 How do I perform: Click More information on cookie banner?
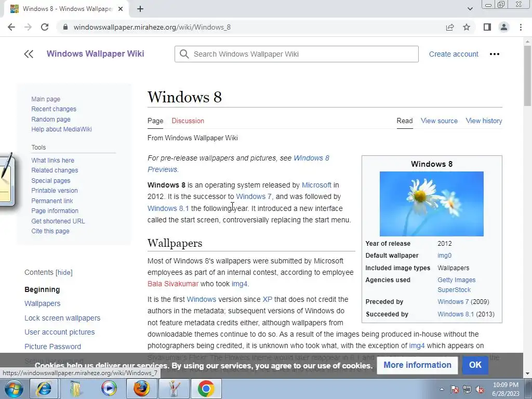[x=417, y=365]
